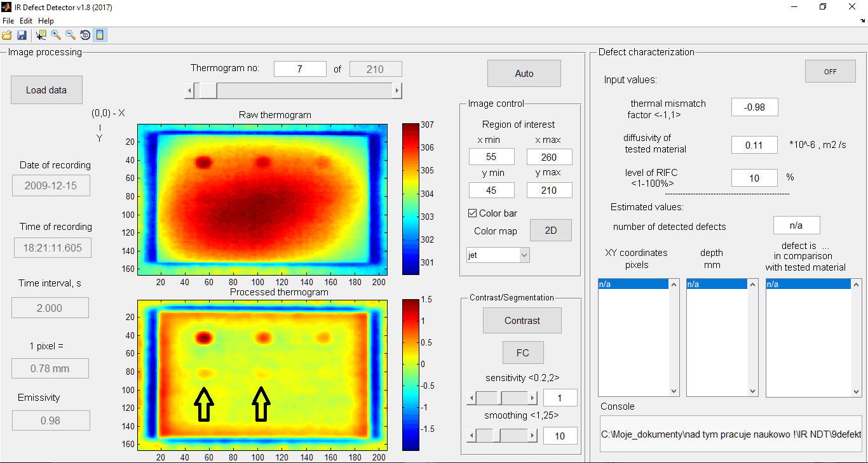The image size is (868, 463).
Task: Open the File menu
Action: pos(8,21)
